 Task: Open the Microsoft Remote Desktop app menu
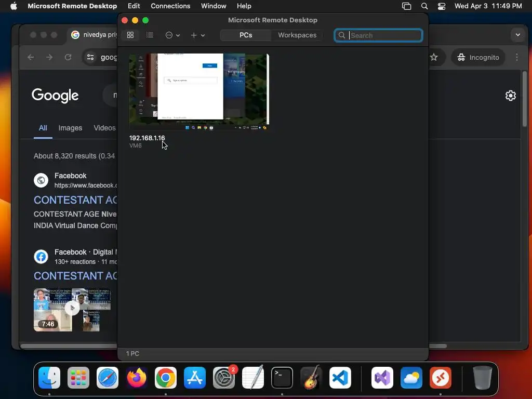pyautogui.click(x=72, y=6)
